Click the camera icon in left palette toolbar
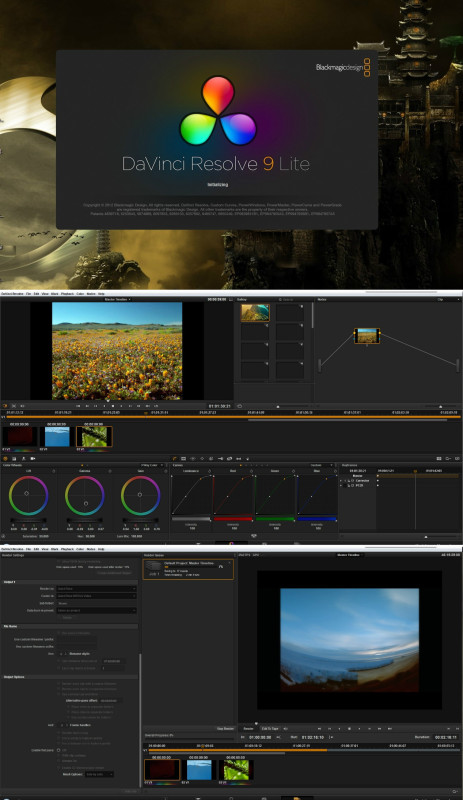The width and height of the screenshot is (463, 800). [33, 459]
